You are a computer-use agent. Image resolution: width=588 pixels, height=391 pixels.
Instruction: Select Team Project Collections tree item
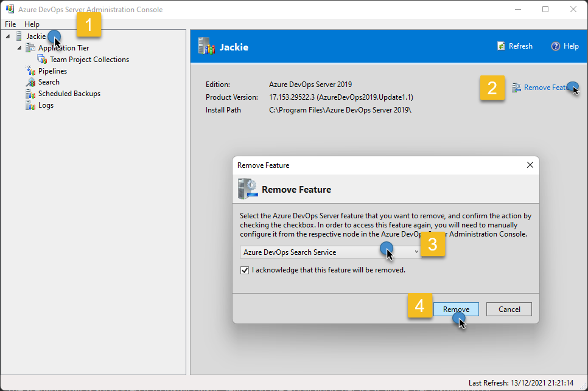click(89, 60)
